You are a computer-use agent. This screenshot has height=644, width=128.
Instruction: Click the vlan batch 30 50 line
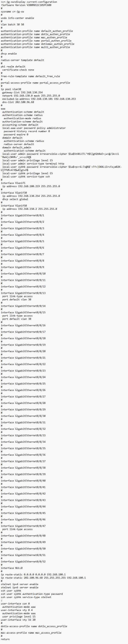[13, 24]
